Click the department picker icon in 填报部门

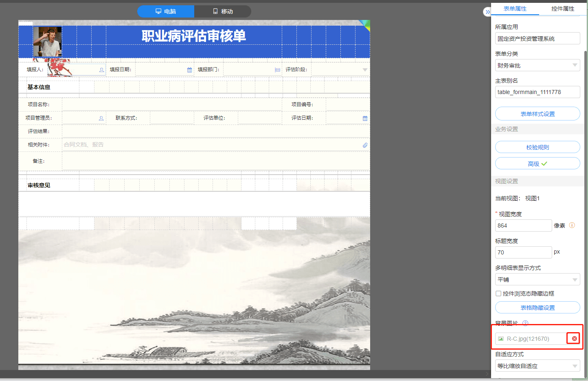pos(277,70)
